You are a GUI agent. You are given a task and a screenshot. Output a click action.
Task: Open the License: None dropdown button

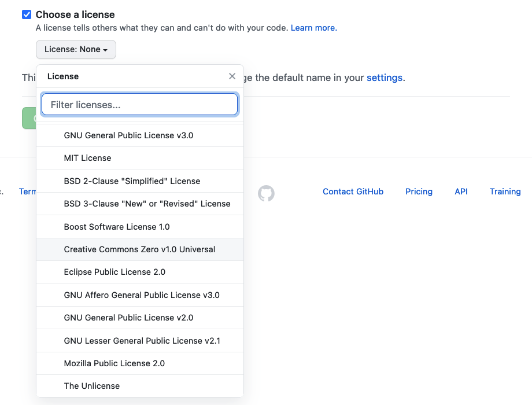point(76,50)
